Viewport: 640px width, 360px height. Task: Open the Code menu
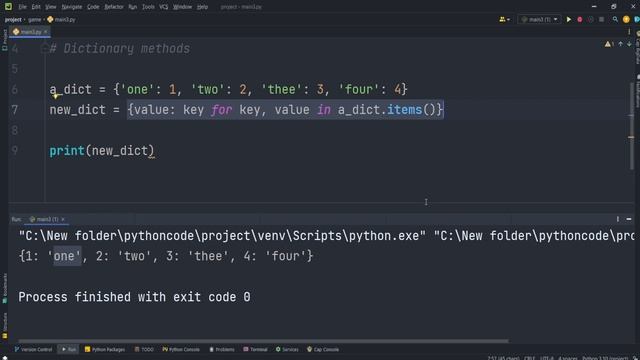[93, 7]
